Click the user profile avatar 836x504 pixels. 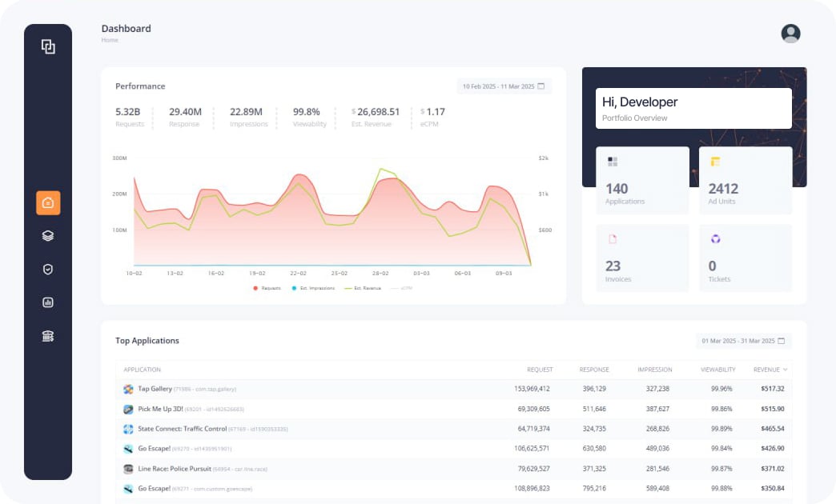pyautogui.click(x=790, y=34)
